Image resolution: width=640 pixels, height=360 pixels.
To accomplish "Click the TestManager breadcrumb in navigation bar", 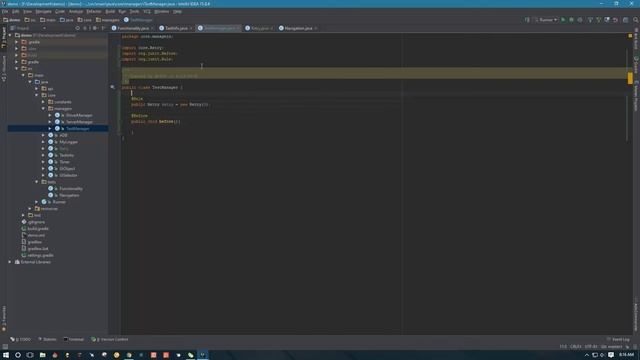I will click(138, 20).
